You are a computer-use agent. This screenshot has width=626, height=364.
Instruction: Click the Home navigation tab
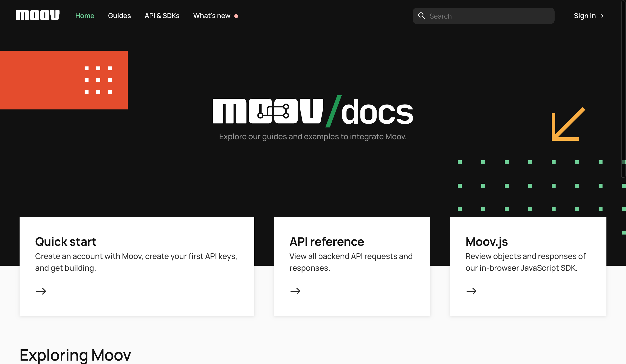pyautogui.click(x=85, y=16)
